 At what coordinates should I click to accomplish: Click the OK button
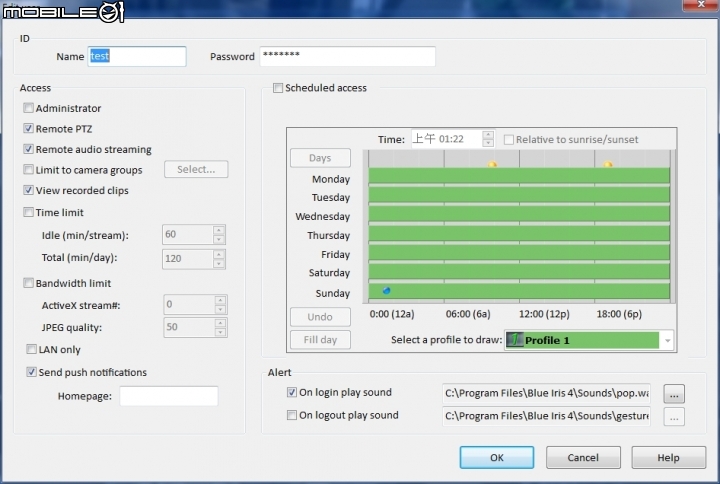coord(496,457)
